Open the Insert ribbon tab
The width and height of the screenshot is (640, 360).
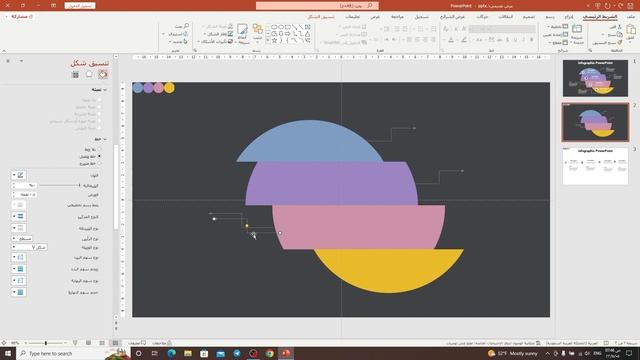[569, 17]
